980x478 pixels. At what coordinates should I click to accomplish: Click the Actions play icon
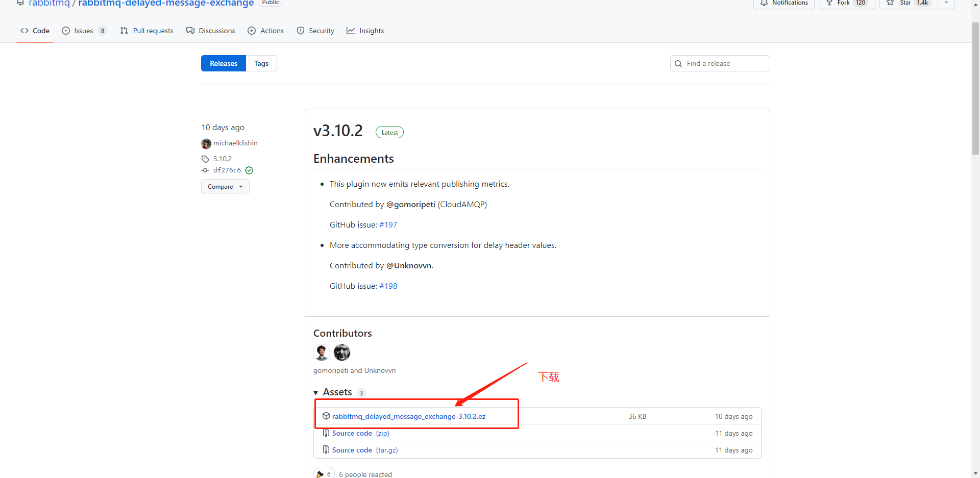pos(252,31)
